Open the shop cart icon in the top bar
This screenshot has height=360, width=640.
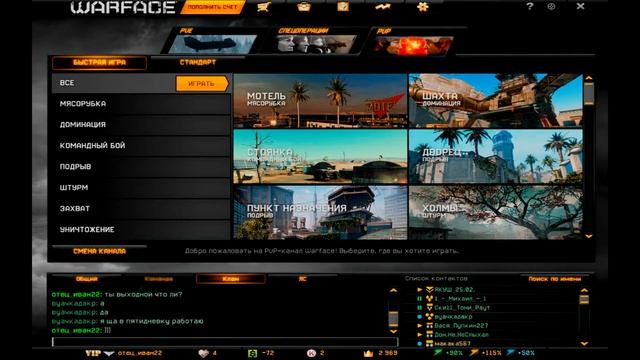coord(264,7)
